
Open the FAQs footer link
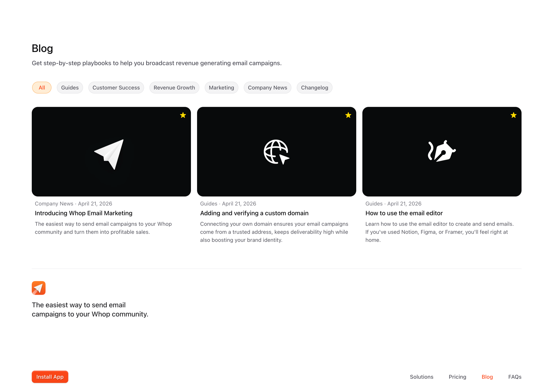(515, 377)
